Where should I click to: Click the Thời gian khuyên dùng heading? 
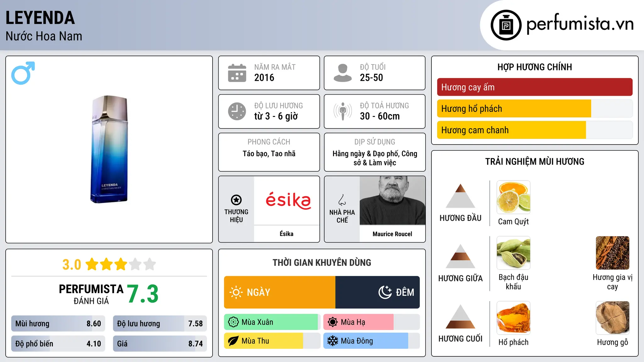coord(322,262)
